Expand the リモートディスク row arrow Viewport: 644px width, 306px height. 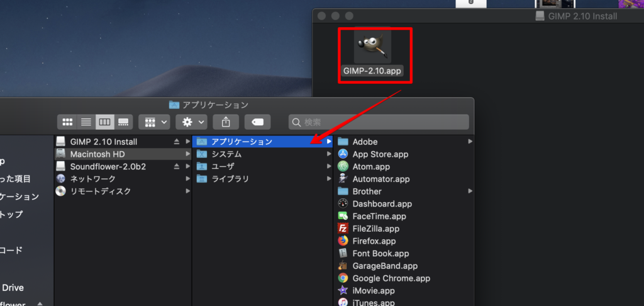(187, 191)
